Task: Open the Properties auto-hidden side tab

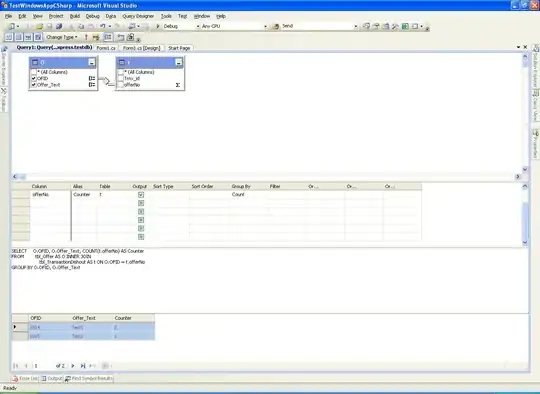Action: click(x=536, y=143)
